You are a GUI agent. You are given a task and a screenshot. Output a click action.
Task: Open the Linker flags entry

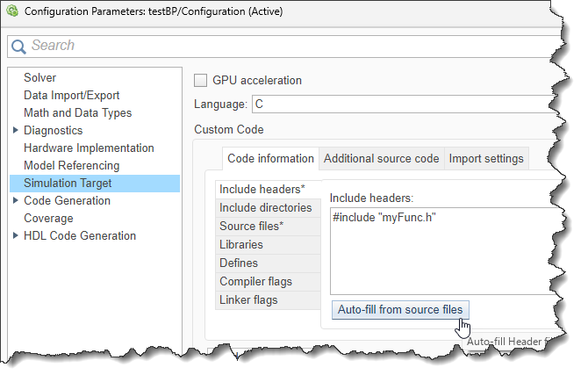[248, 300]
